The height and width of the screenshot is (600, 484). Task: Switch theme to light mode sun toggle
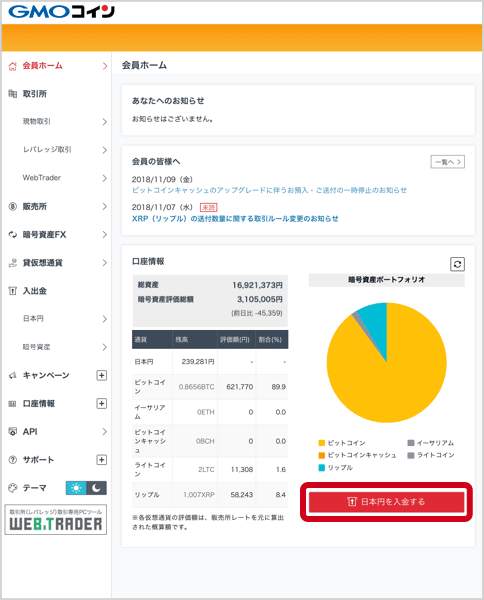(76, 488)
